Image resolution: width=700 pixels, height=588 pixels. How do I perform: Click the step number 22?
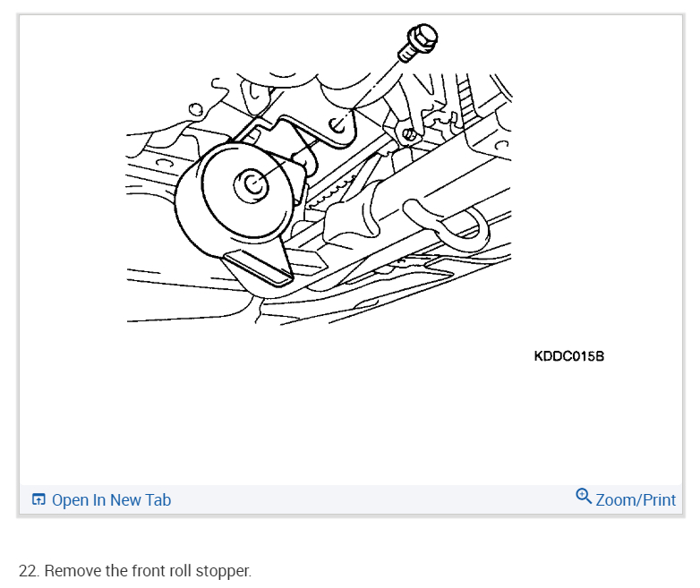29,571
